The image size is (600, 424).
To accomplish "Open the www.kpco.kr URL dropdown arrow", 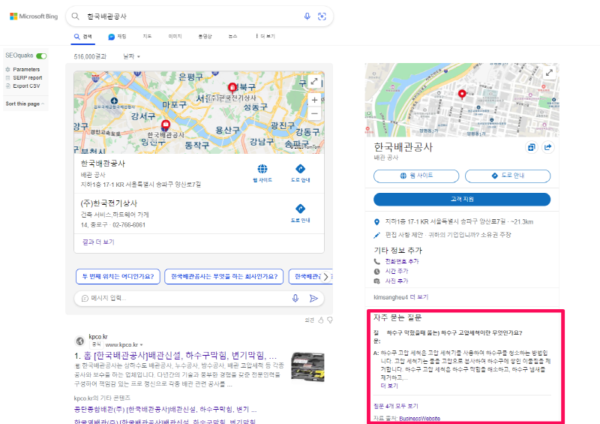I will point(141,345).
